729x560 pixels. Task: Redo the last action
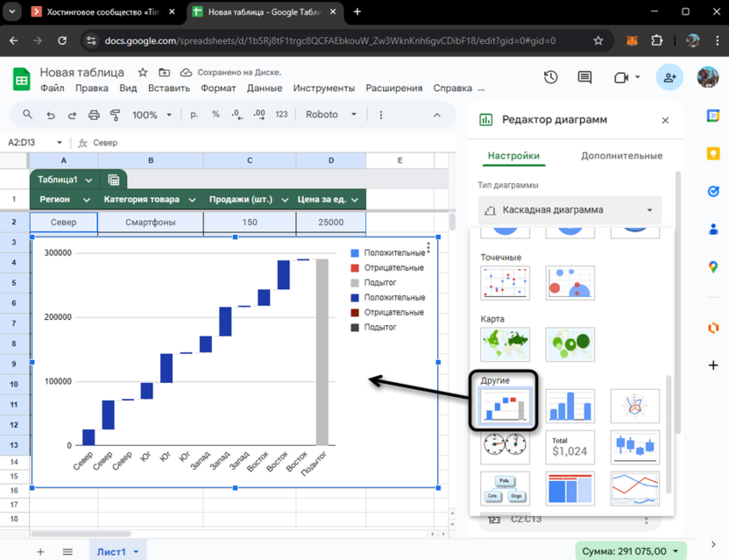click(72, 115)
